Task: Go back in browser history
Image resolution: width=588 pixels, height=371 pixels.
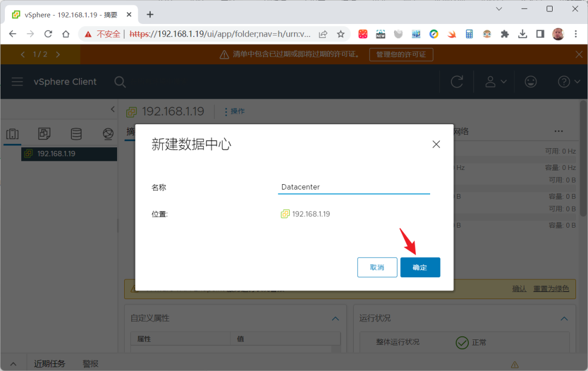Action: (13, 34)
